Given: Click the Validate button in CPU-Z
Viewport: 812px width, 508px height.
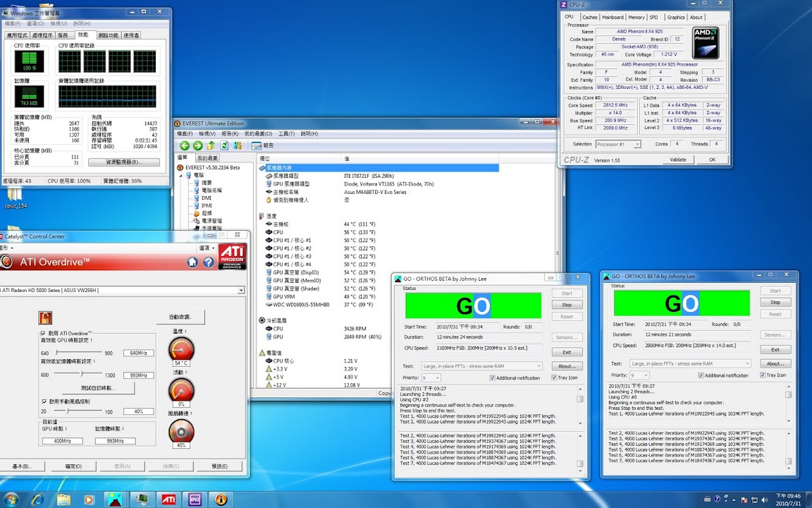Looking at the screenshot, I should tap(677, 159).
